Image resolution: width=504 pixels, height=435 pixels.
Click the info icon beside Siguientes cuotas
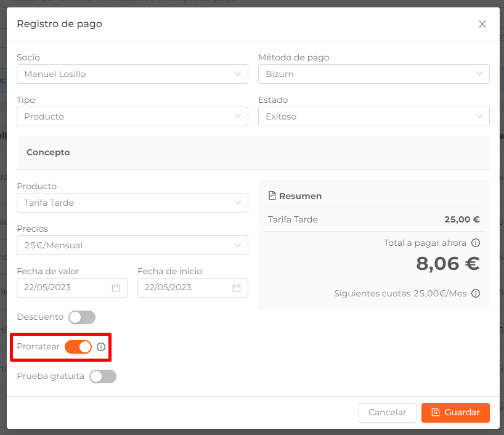(476, 293)
